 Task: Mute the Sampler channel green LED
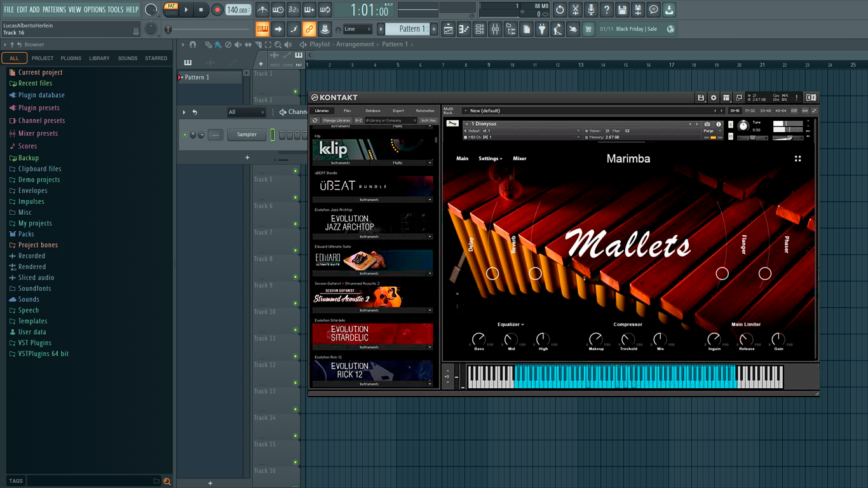point(185,135)
